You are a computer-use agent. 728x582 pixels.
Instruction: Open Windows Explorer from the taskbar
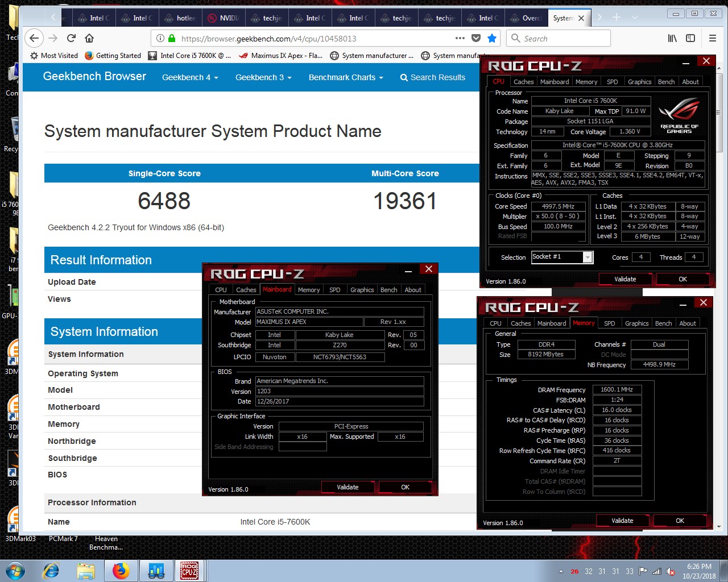click(86, 571)
